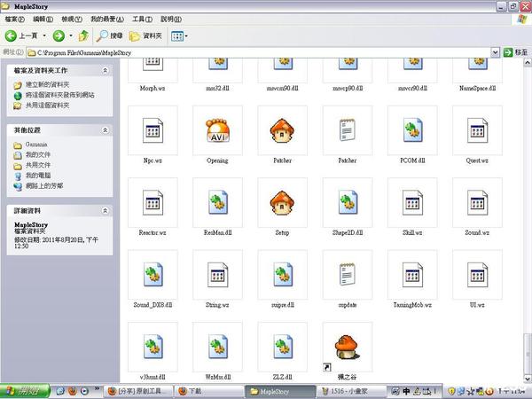Open the 工具 menu
Screen dimensions: 532x399
(x=141, y=18)
